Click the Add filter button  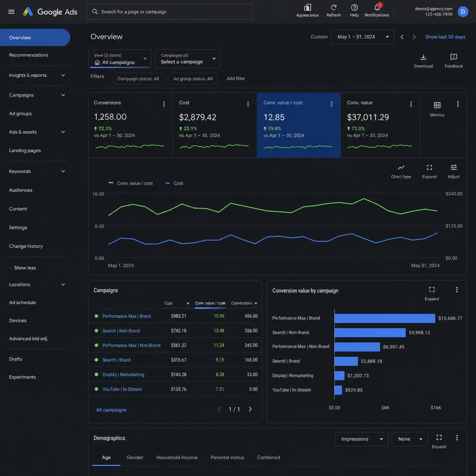(x=236, y=78)
